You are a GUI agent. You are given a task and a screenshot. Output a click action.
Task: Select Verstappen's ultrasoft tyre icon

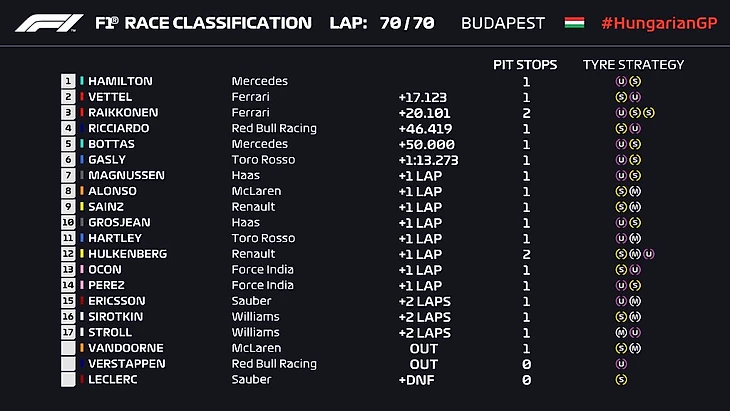coord(621,364)
